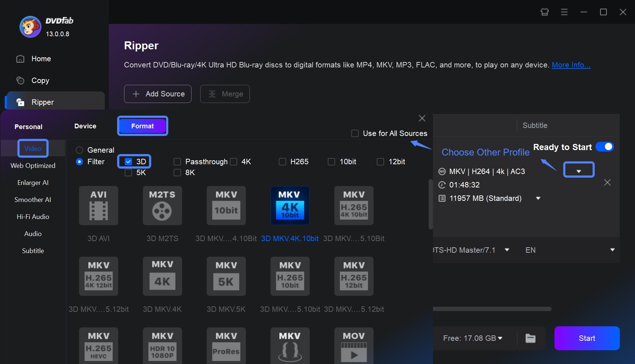The height and width of the screenshot is (364, 635).
Task: Choose the 3D M2TS format icon
Action: pos(162,206)
